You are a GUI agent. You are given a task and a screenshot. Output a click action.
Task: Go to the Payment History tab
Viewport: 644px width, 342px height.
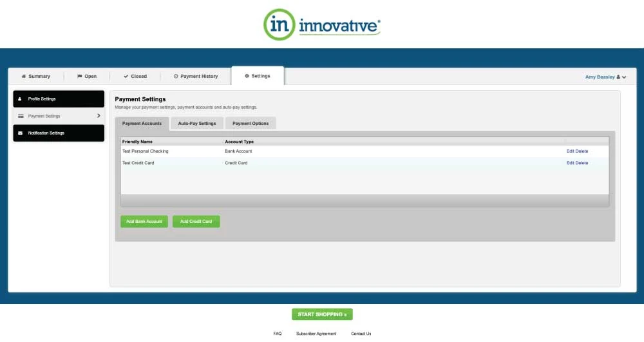tap(196, 77)
